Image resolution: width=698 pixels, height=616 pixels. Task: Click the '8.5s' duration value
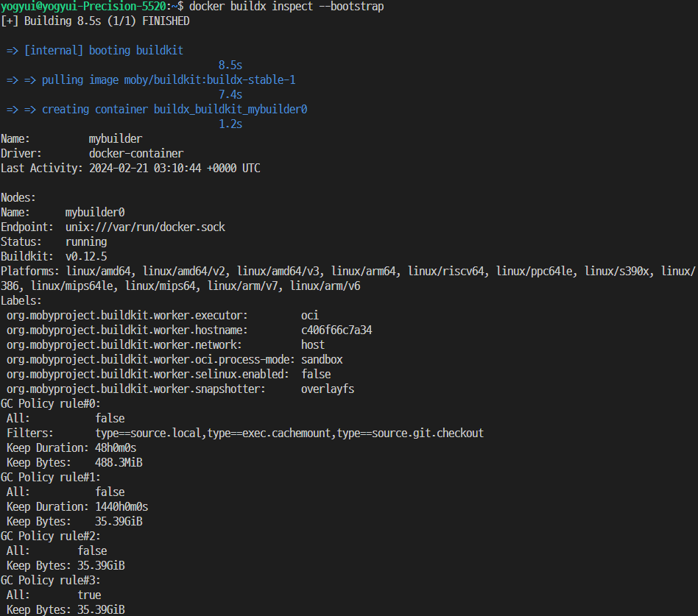coord(230,66)
